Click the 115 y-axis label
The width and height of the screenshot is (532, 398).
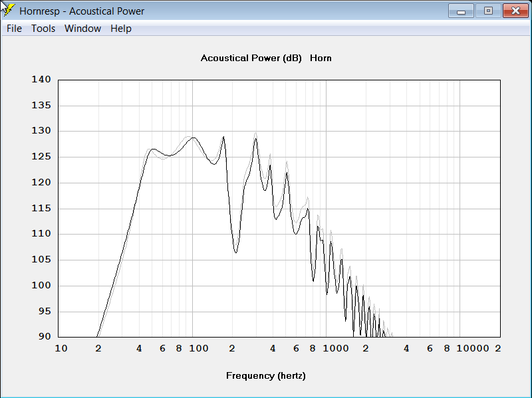[41, 208]
